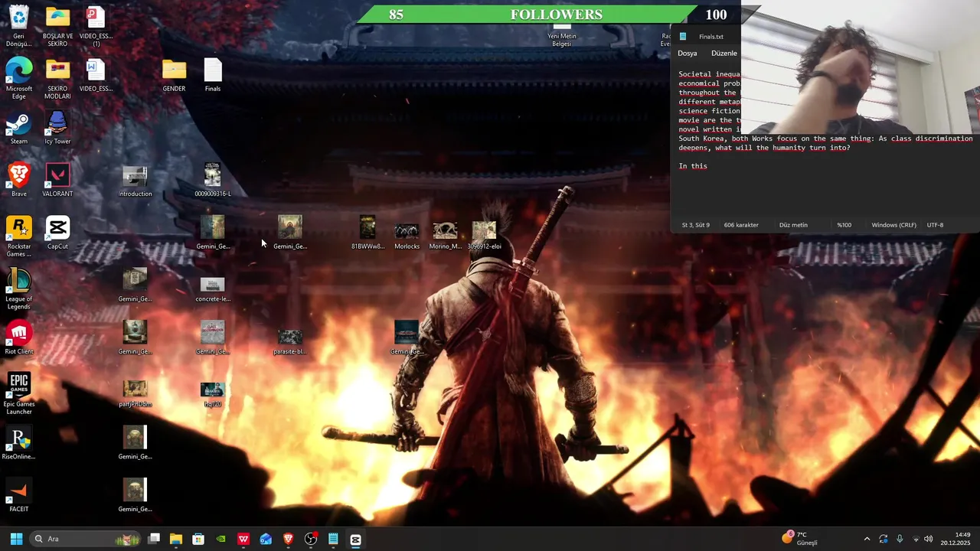This screenshot has width=980, height=551.
Task: Open the SEKIRO MODLARI folder
Action: click(x=57, y=79)
